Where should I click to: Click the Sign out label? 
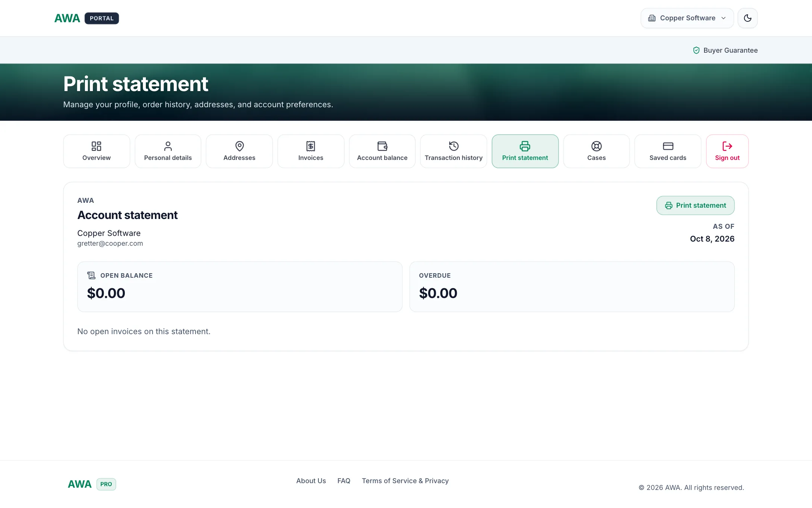(727, 158)
